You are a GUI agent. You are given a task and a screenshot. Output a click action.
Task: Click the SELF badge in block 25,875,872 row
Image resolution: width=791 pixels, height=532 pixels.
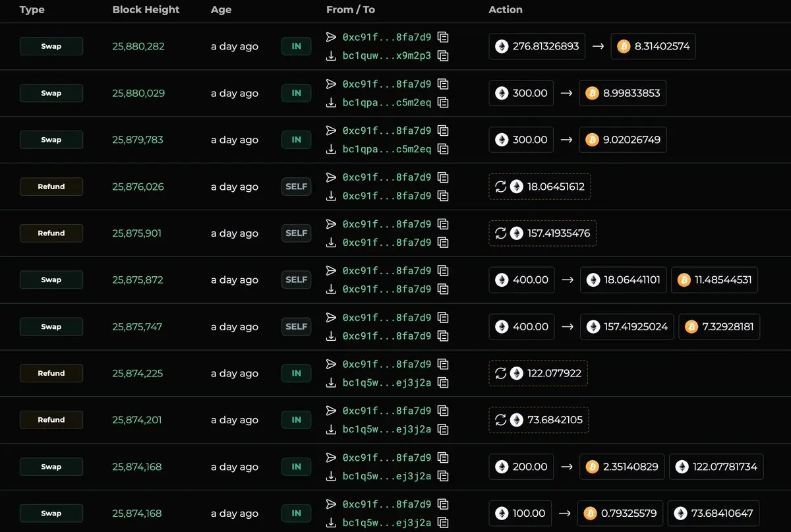[x=297, y=280]
